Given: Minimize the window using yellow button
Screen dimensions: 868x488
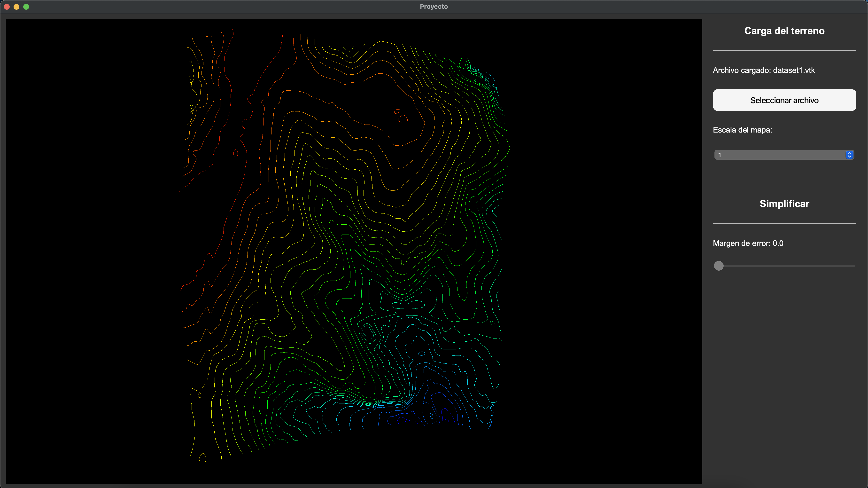Looking at the screenshot, I should click(16, 6).
